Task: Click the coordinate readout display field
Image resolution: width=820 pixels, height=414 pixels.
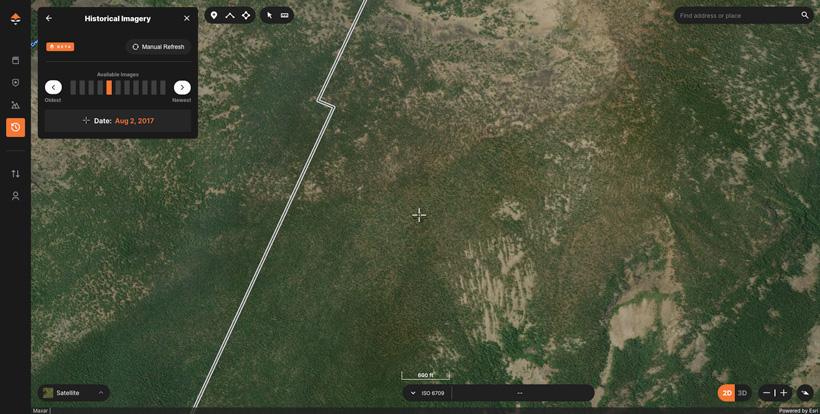Action: (x=520, y=393)
